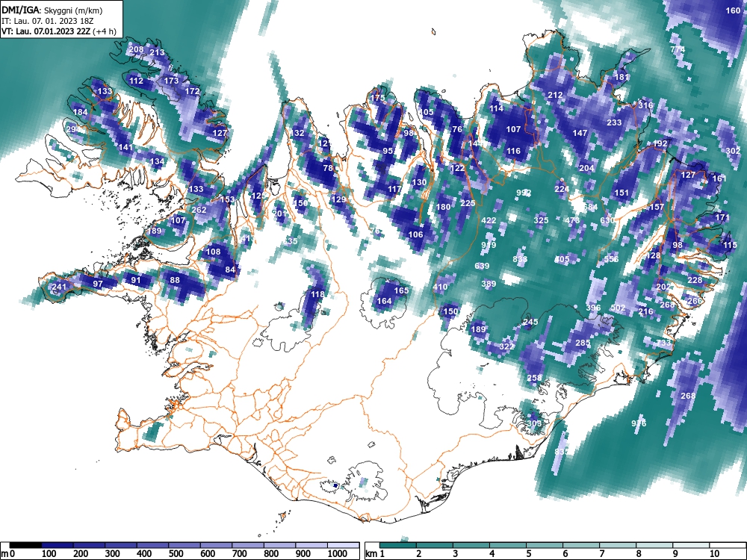Click visibility value 502 on the map

coord(619,308)
